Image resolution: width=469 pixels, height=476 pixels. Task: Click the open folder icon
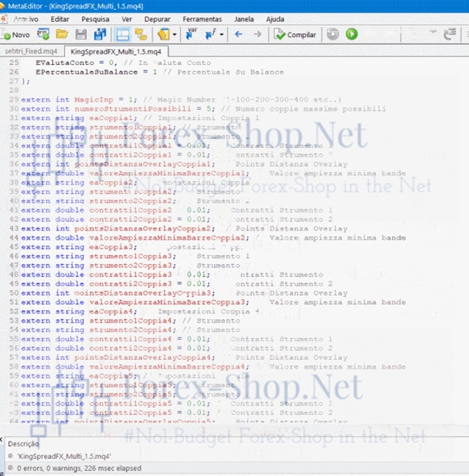(62, 35)
